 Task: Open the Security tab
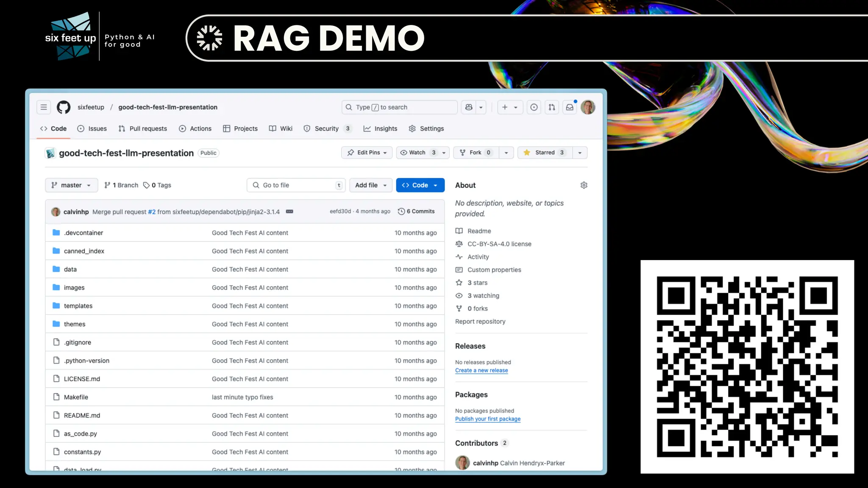tap(327, 128)
